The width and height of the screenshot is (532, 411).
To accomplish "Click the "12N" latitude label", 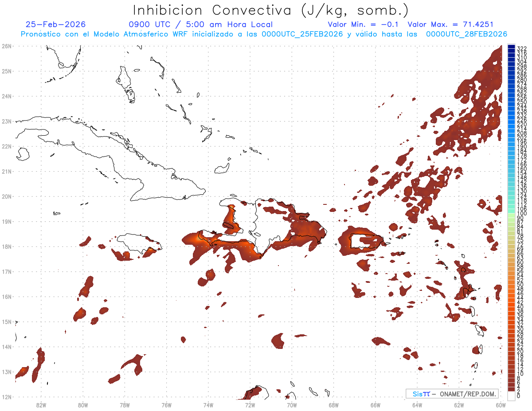I will coord(6,397).
